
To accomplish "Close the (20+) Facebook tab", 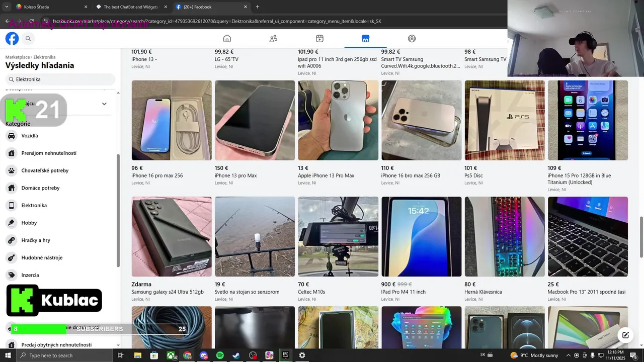I will (246, 7).
